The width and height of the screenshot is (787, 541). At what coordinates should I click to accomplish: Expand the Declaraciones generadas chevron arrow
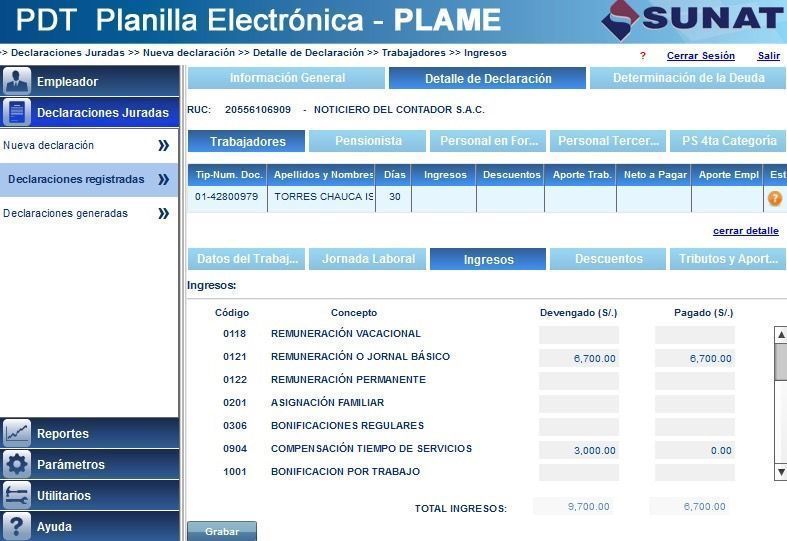[x=164, y=214]
